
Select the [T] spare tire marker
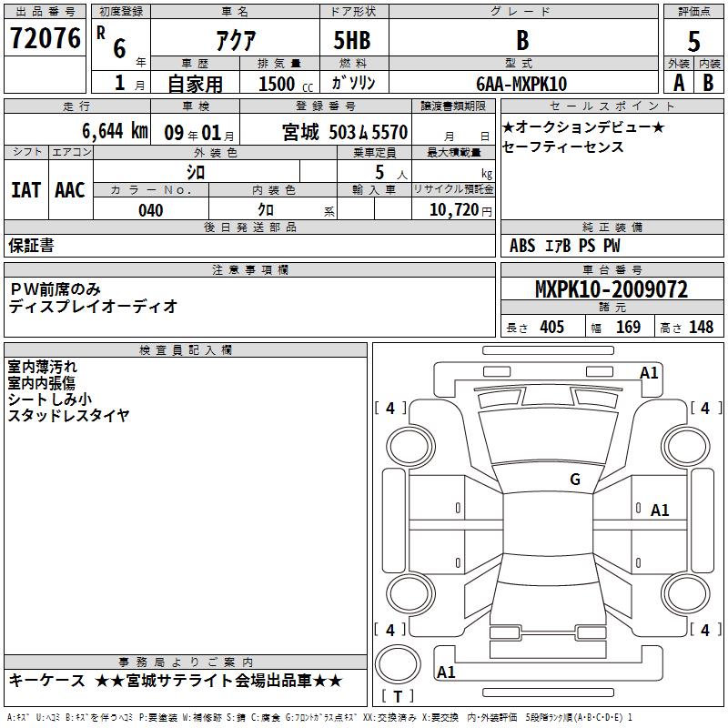click(x=398, y=697)
